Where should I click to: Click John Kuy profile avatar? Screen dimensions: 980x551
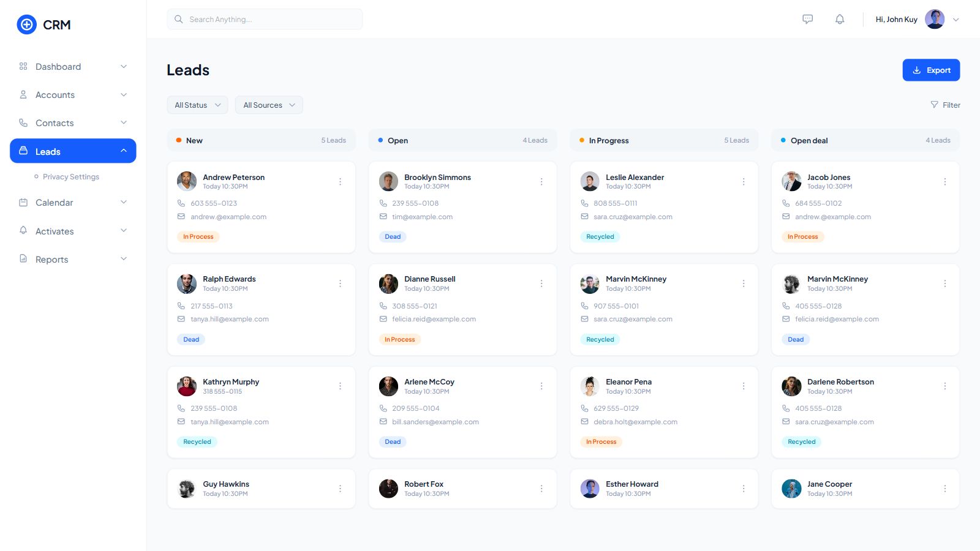[934, 19]
